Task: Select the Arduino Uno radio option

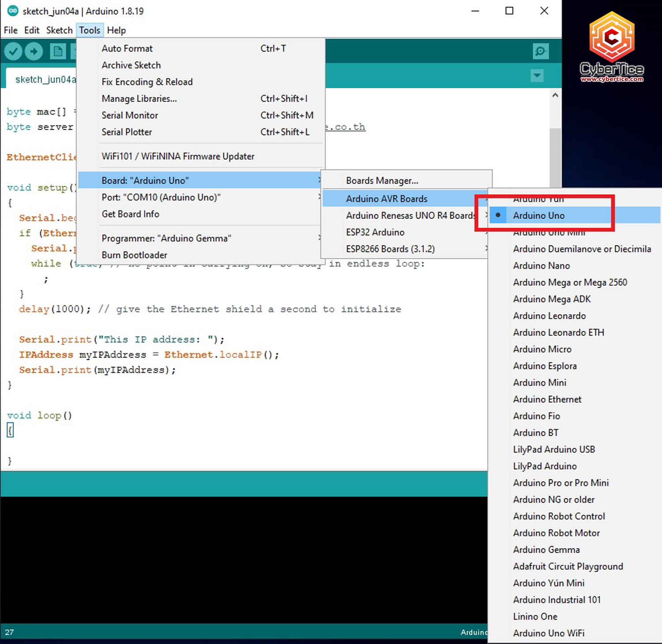Action: point(538,215)
